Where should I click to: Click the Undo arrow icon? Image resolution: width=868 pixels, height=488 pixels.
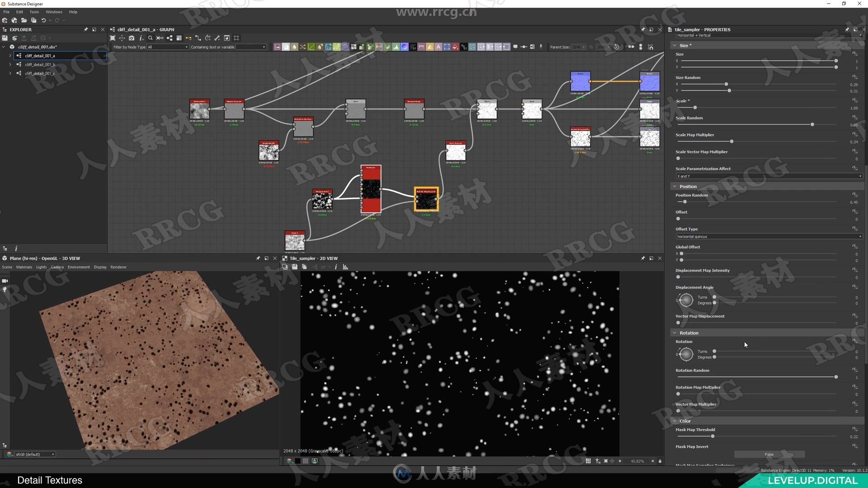(43, 20)
